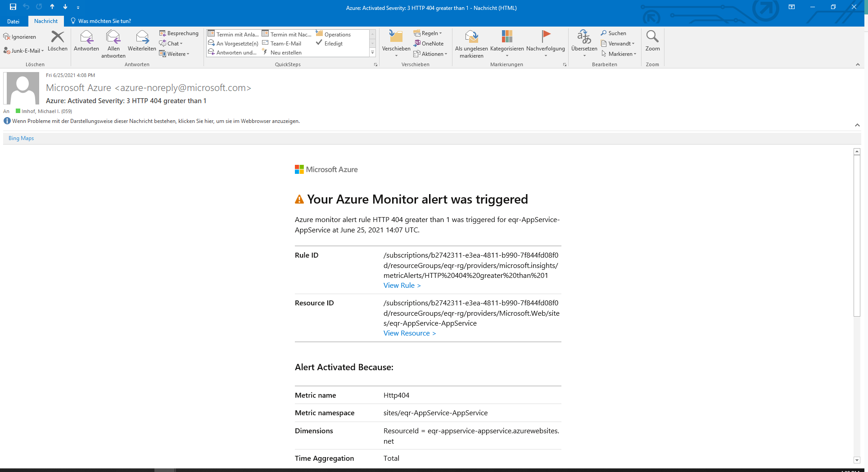Click the 'Http404' metric name value
The height and width of the screenshot is (472, 868).
point(396,395)
